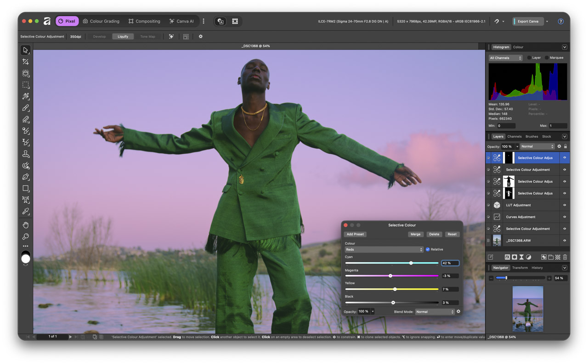Image resolution: width=588 pixels, height=364 pixels.
Task: Click the Cyan slider handle
Action: tap(411, 263)
